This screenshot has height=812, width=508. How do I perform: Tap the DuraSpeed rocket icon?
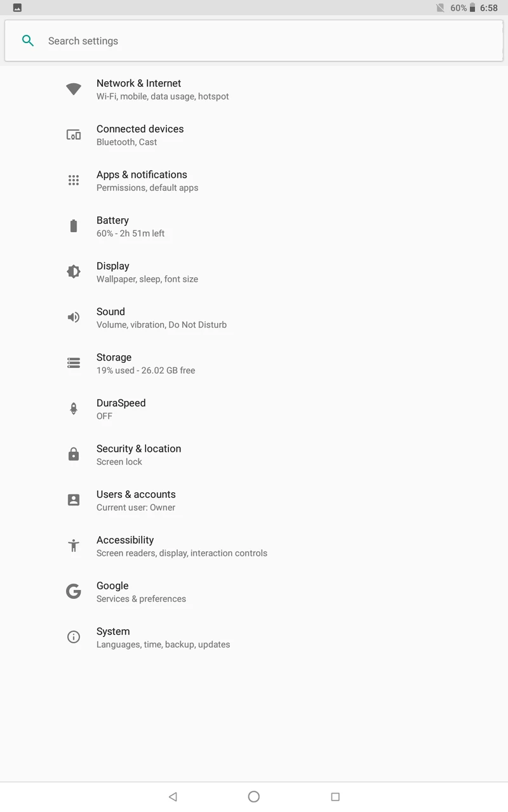[x=74, y=409]
